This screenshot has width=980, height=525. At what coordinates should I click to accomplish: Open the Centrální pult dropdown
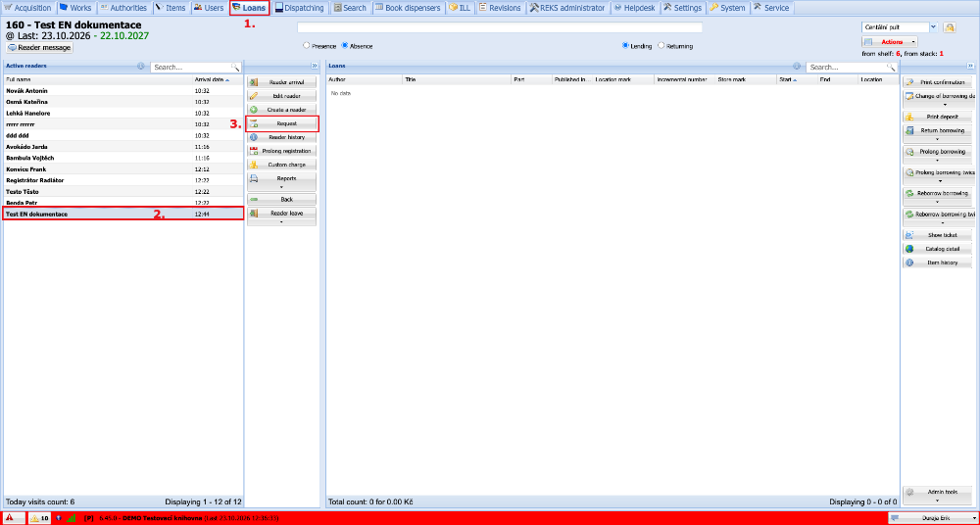934,27
